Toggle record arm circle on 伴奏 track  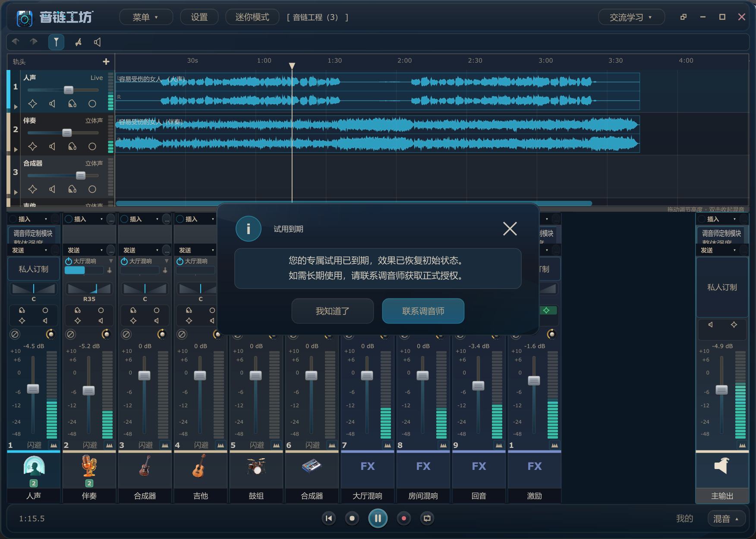pos(92,146)
